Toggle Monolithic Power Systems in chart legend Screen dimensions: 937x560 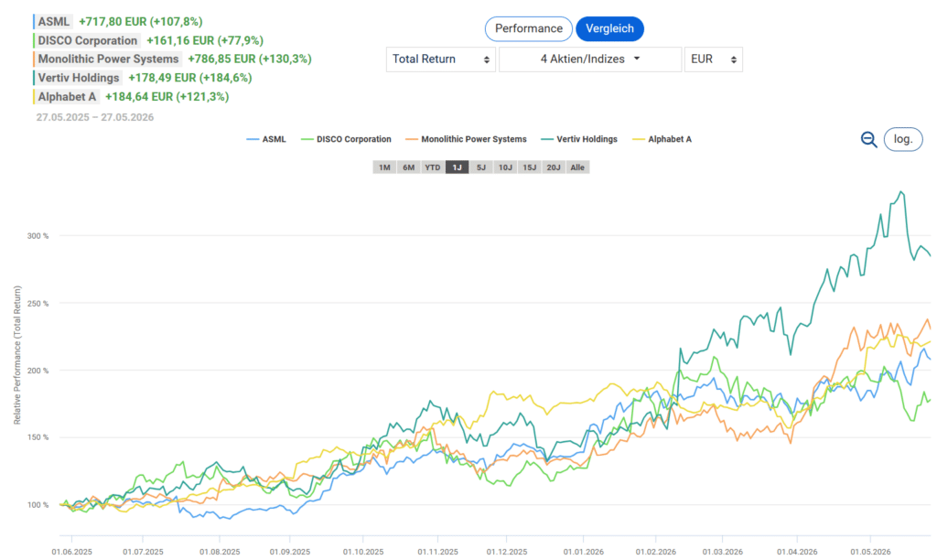466,139
